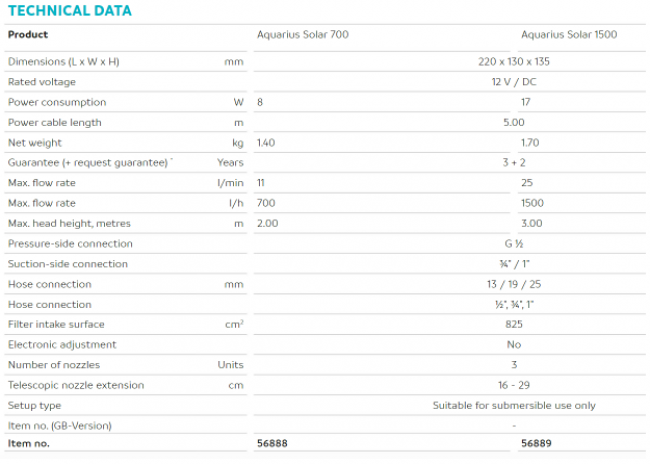Click the filter surface value 825

[x=514, y=324]
